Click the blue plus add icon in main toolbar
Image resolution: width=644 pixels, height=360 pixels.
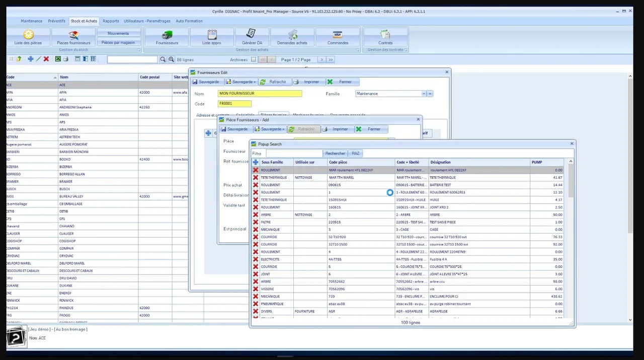(31, 59)
